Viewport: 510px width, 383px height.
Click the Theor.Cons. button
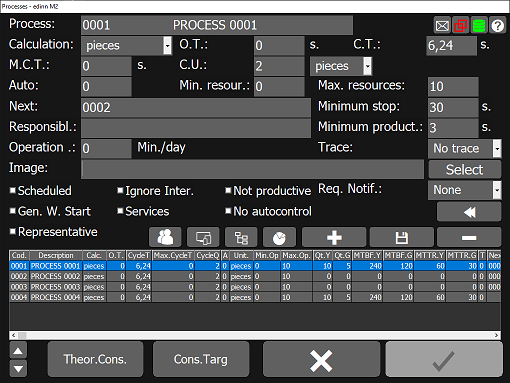click(95, 359)
